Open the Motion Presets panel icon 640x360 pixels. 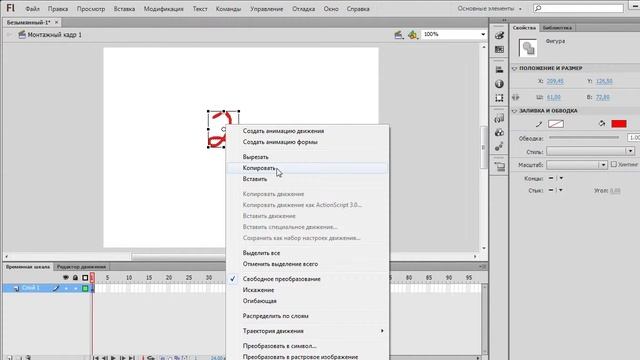499,147
